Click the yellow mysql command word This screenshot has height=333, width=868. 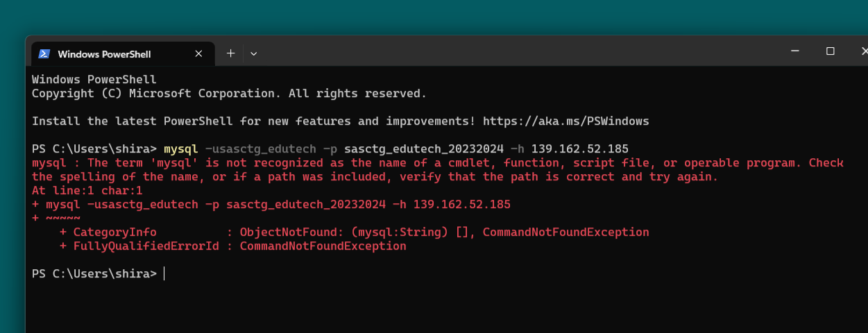pos(180,149)
